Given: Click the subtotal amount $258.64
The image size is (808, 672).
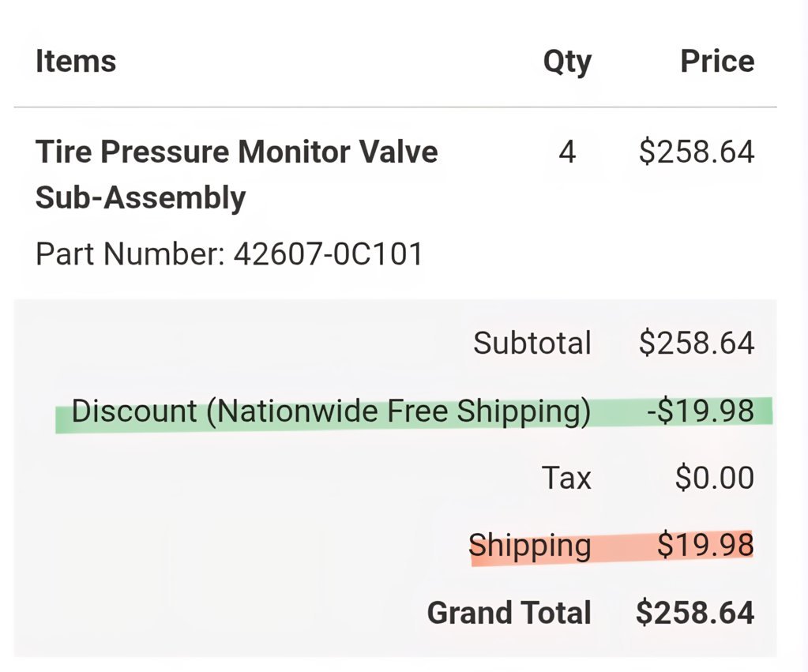Looking at the screenshot, I should click(x=697, y=344).
